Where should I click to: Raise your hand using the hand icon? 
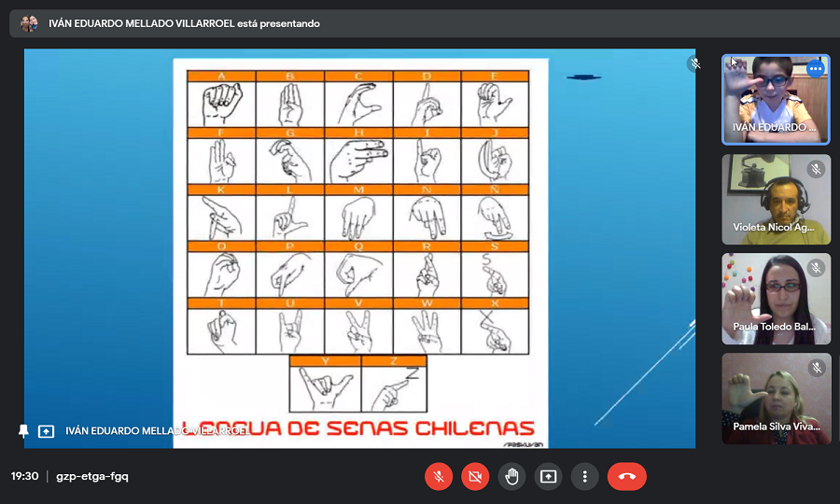point(511,476)
